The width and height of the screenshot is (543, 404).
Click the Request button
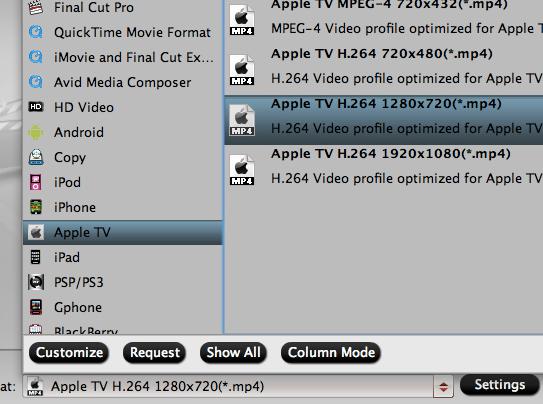(x=155, y=352)
